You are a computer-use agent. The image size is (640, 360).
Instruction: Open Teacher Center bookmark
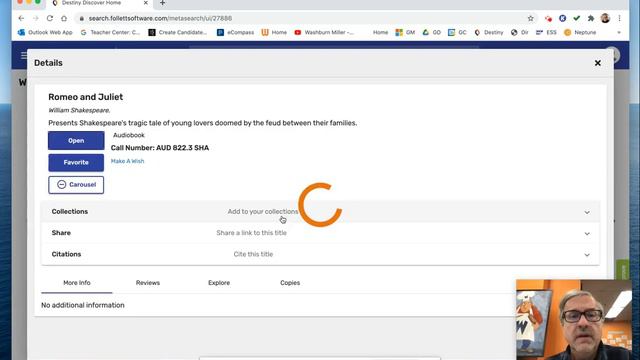tap(110, 32)
